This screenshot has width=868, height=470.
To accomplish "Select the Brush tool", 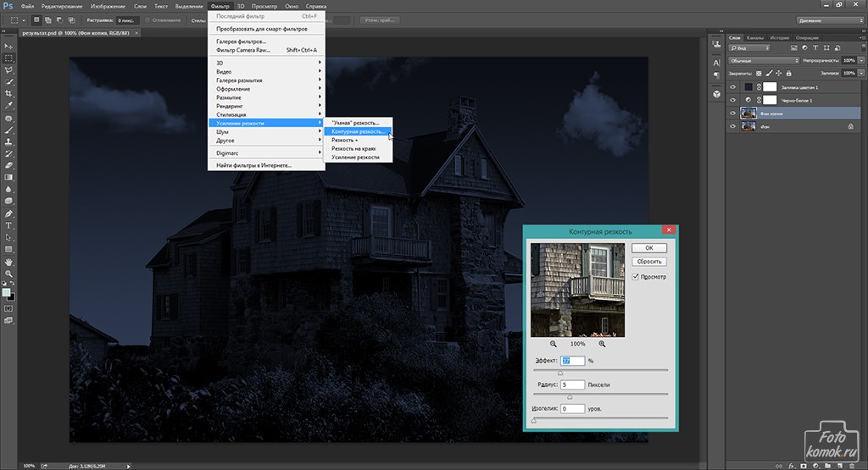I will pos(8,130).
